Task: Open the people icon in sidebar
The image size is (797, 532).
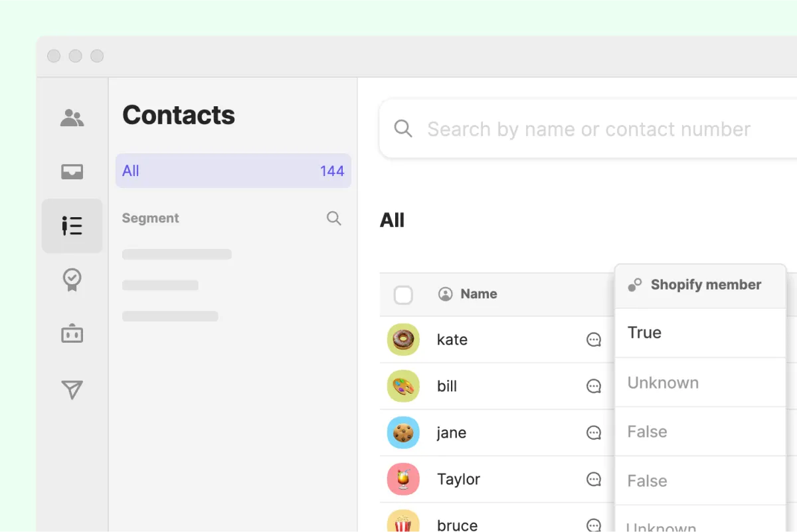Action: (72, 118)
